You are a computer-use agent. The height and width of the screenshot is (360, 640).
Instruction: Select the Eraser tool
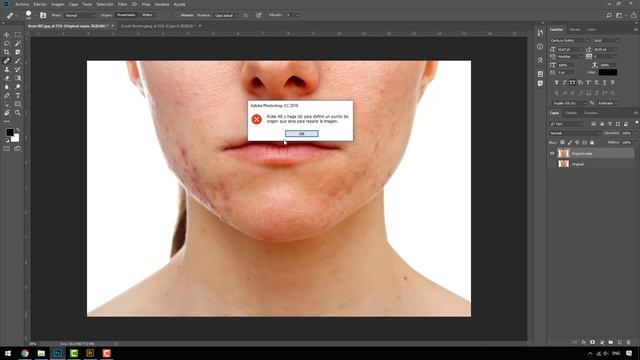7,78
